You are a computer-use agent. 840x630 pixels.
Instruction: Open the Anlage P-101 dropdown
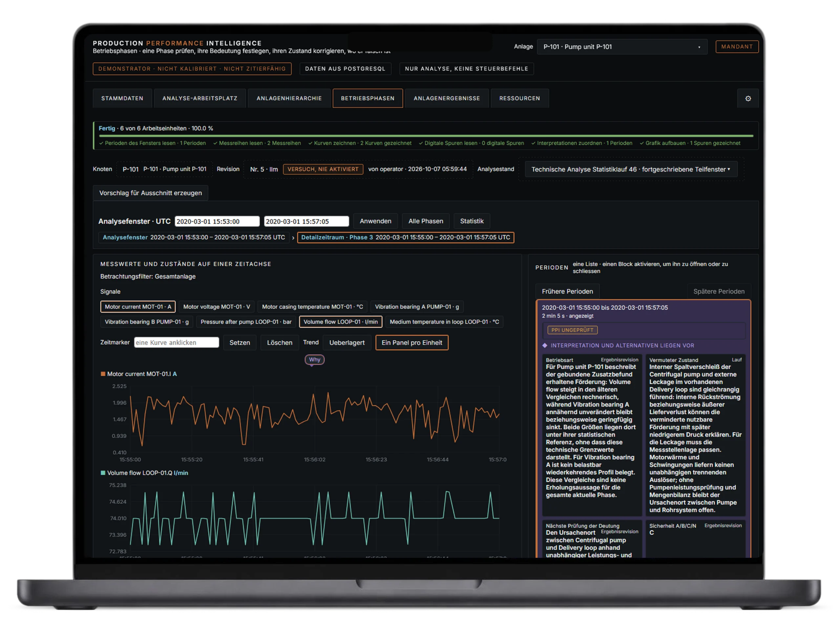(622, 47)
